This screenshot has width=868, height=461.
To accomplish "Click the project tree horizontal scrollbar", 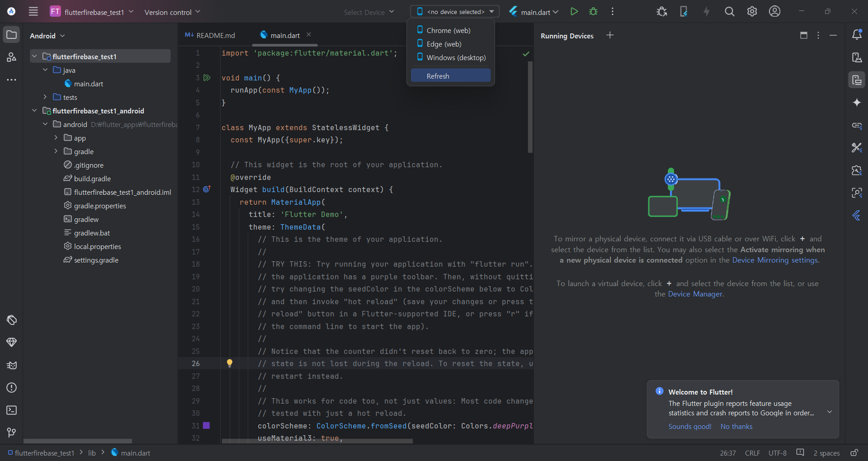I will coord(78,441).
